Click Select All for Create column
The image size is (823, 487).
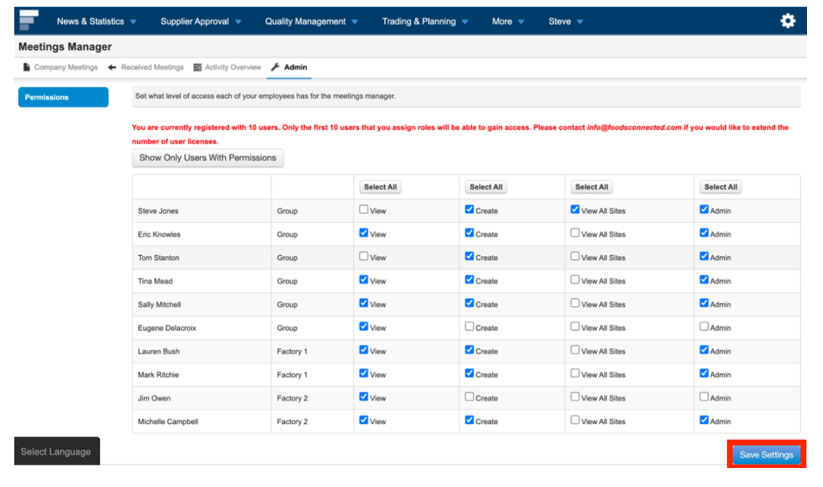point(486,187)
